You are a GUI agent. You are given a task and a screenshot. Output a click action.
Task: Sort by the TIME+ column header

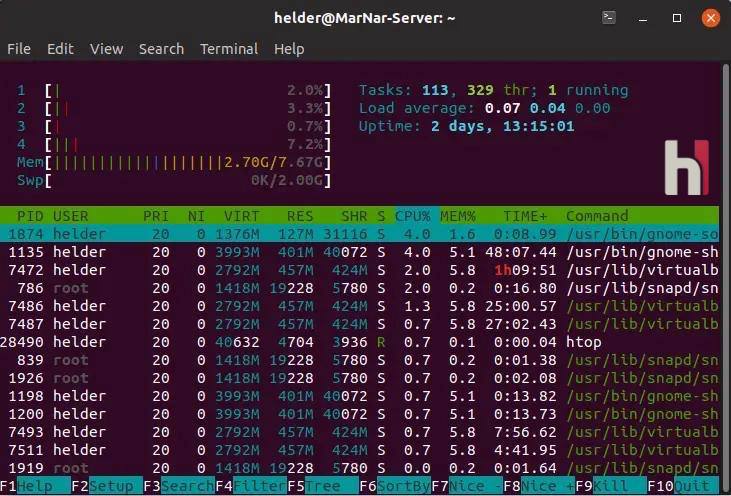pos(525,216)
